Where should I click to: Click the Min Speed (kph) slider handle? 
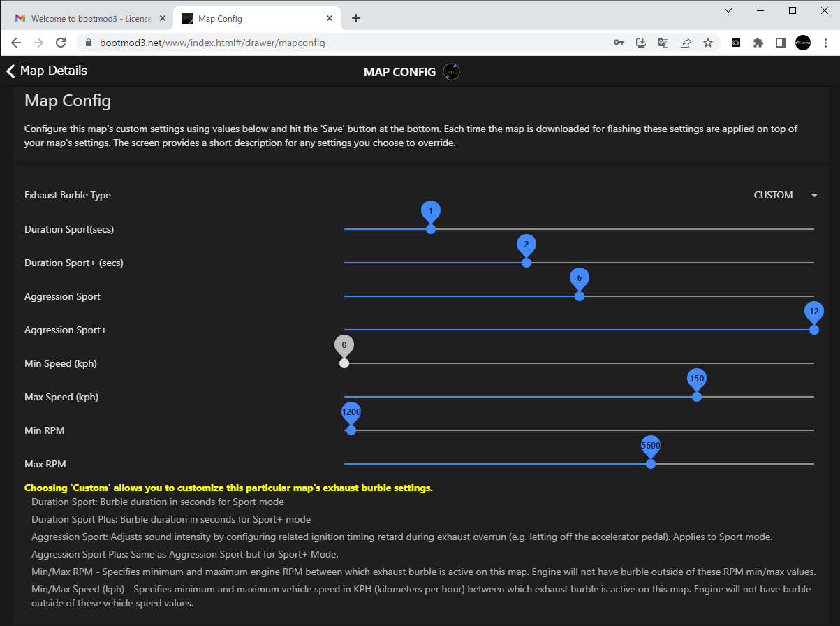coord(344,363)
